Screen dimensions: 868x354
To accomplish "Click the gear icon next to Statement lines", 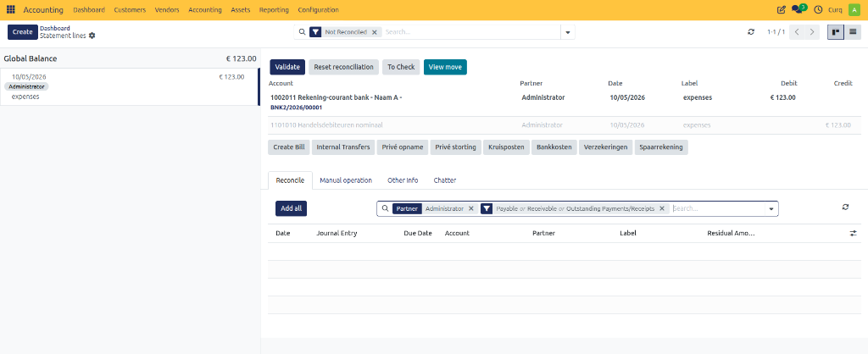I will click(x=92, y=36).
